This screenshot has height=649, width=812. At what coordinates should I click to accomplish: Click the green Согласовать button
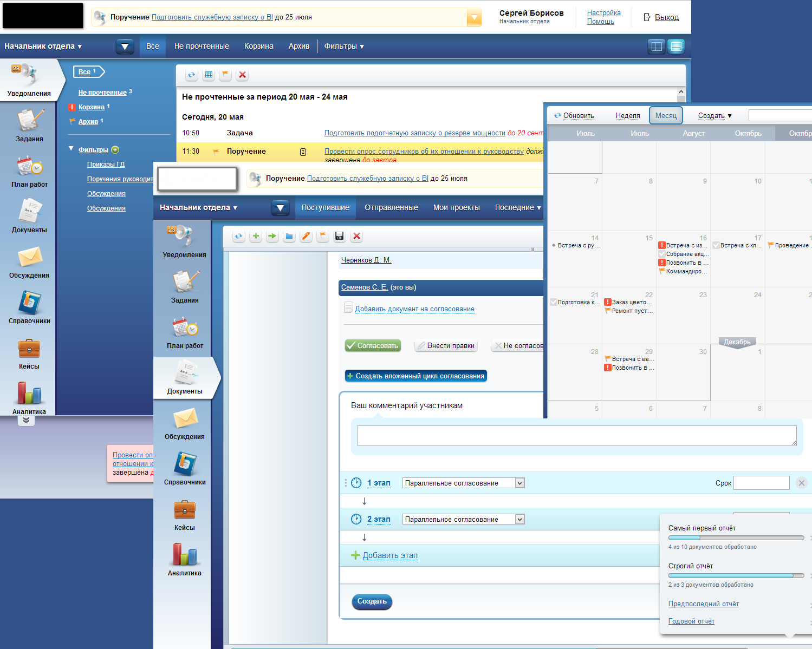pyautogui.click(x=373, y=345)
